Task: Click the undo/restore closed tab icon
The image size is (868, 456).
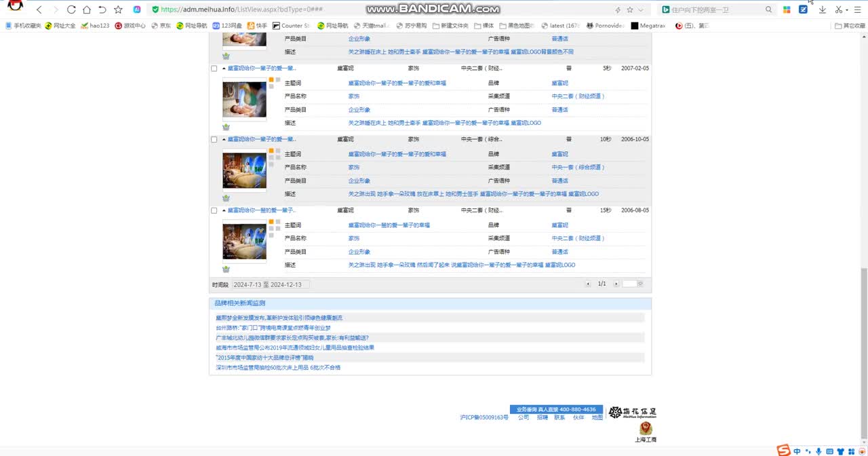Action: (x=102, y=9)
